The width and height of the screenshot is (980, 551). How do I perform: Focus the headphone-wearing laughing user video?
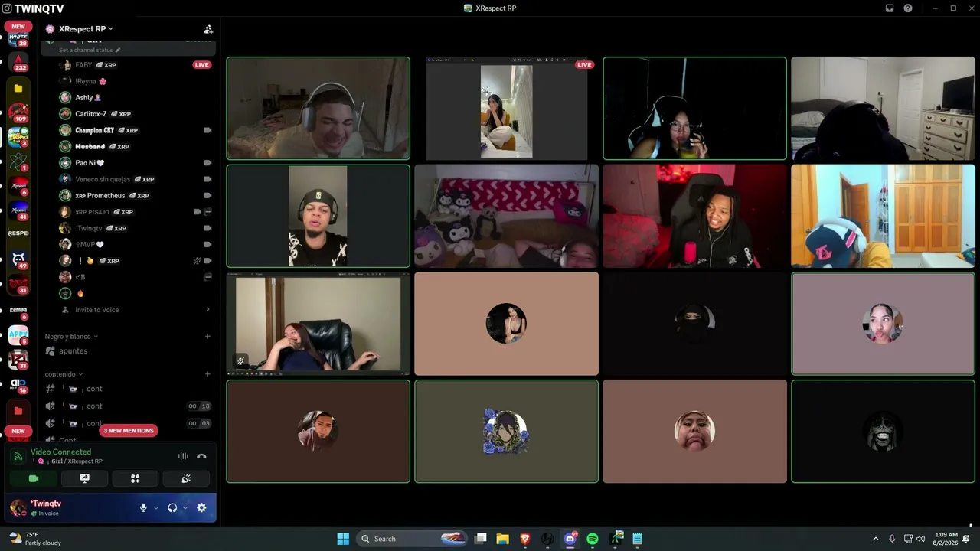point(318,108)
